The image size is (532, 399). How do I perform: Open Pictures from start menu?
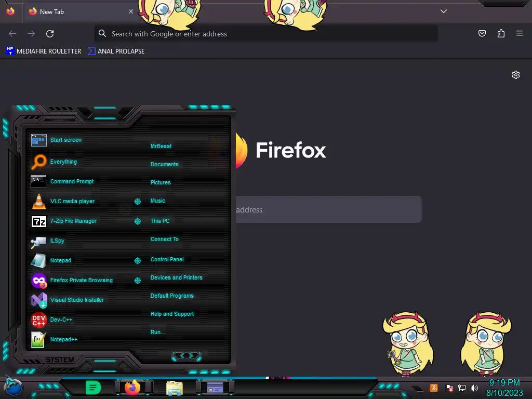coord(161,182)
